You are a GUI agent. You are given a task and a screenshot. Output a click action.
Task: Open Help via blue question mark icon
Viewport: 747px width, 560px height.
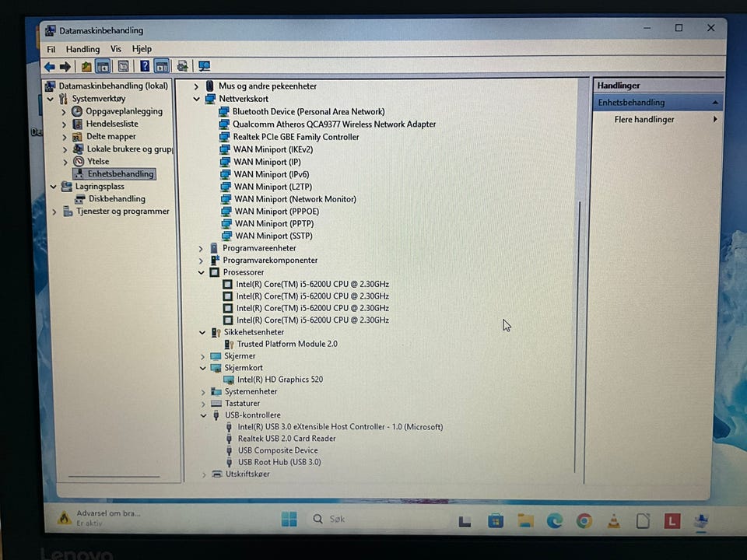point(145,66)
